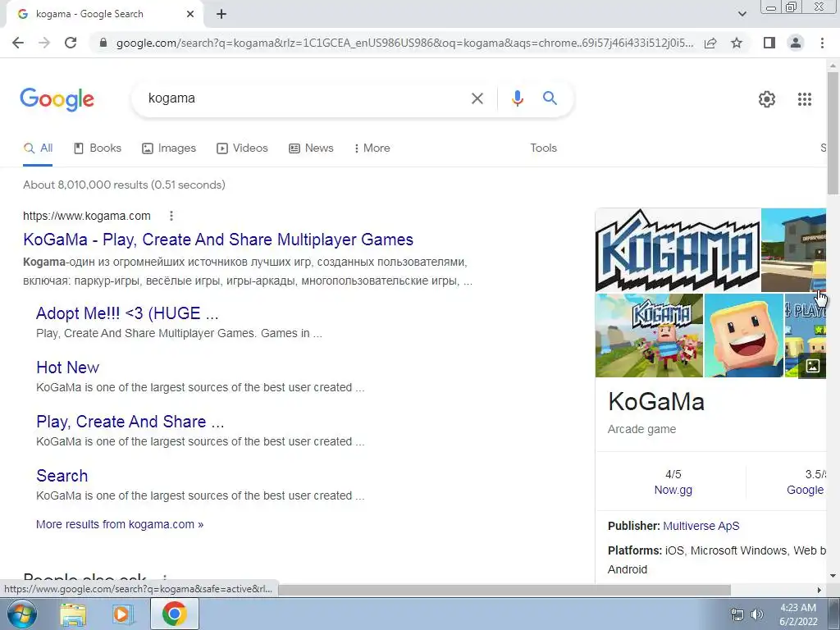
Task: Submit search with the magnifier icon
Action: pos(550,98)
